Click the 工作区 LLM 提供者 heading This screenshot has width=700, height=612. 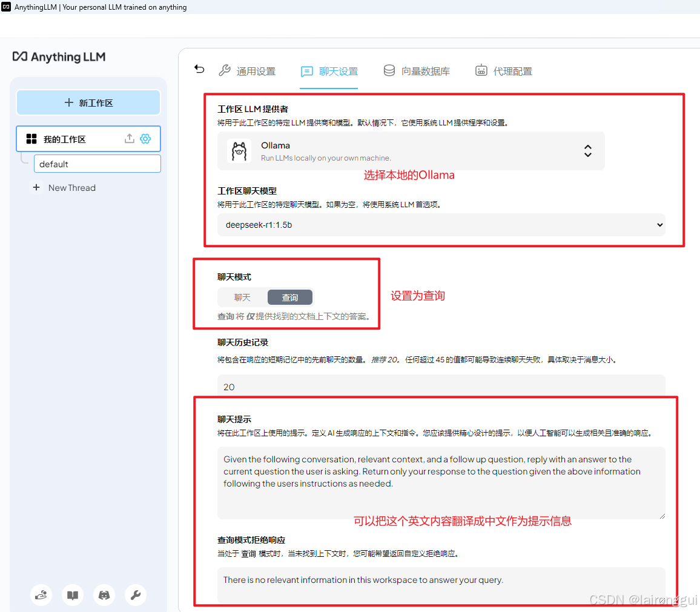point(253,109)
